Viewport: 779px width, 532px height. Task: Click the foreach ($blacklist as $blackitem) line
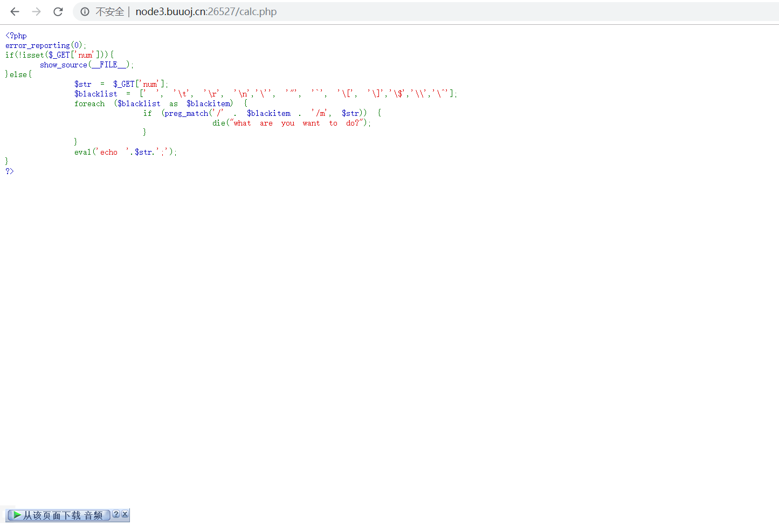[x=161, y=103]
